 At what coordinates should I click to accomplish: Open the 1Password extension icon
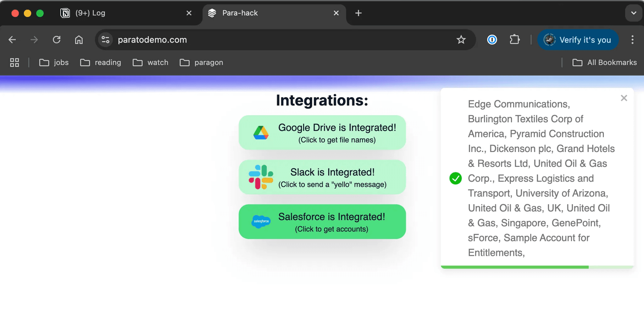point(492,40)
